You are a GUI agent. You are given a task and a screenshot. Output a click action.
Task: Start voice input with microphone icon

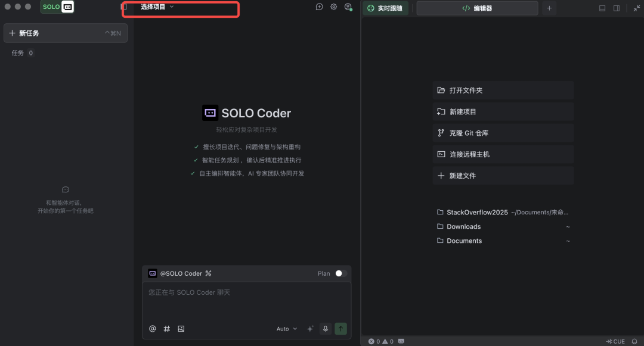click(326, 329)
